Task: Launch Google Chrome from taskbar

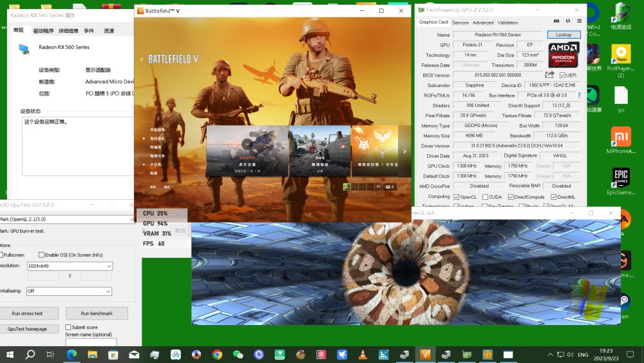Action: click(x=217, y=355)
